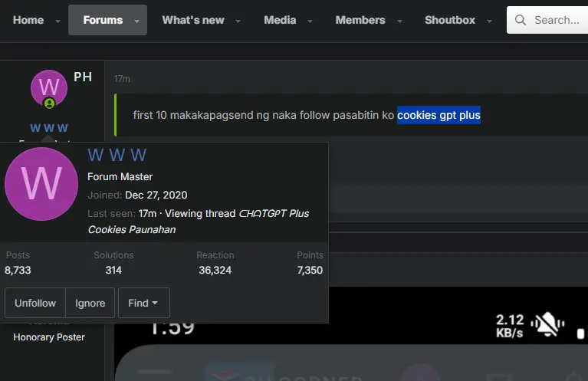Select the Forums nav tab
The image size is (588, 381).
click(x=103, y=20)
